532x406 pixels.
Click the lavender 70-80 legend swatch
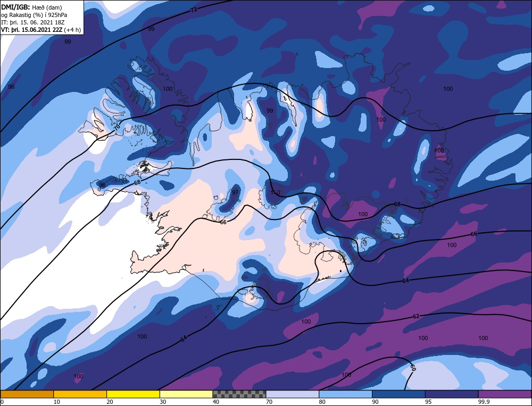tap(293, 394)
